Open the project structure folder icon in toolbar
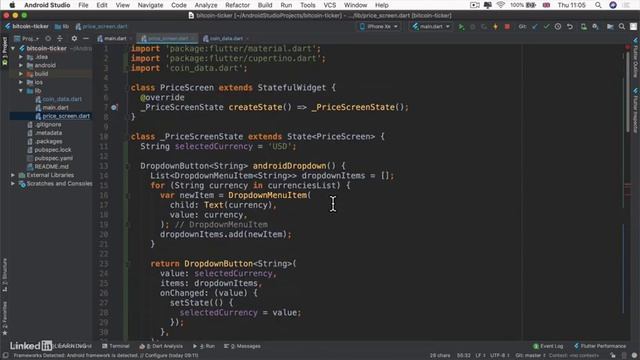 [x=610, y=27]
